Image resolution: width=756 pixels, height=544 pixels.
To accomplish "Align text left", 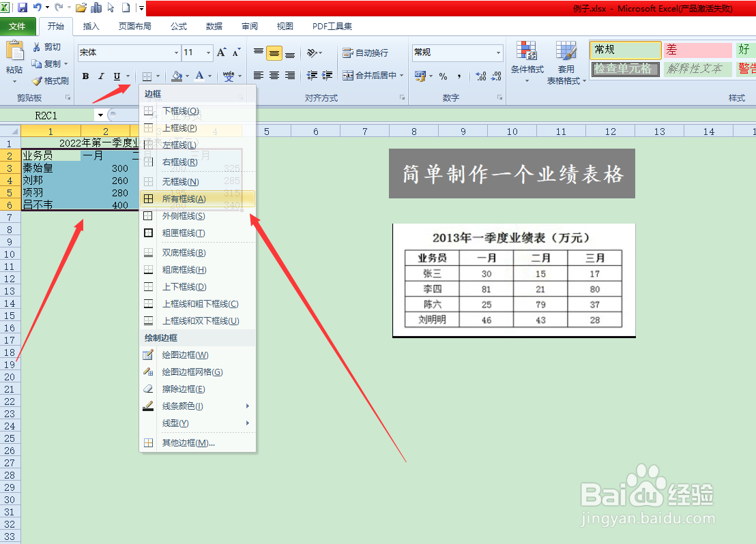I will (x=259, y=76).
